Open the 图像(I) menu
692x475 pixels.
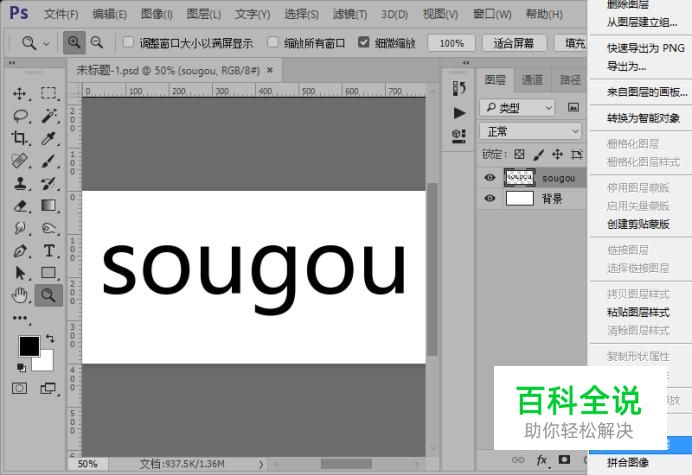click(157, 15)
